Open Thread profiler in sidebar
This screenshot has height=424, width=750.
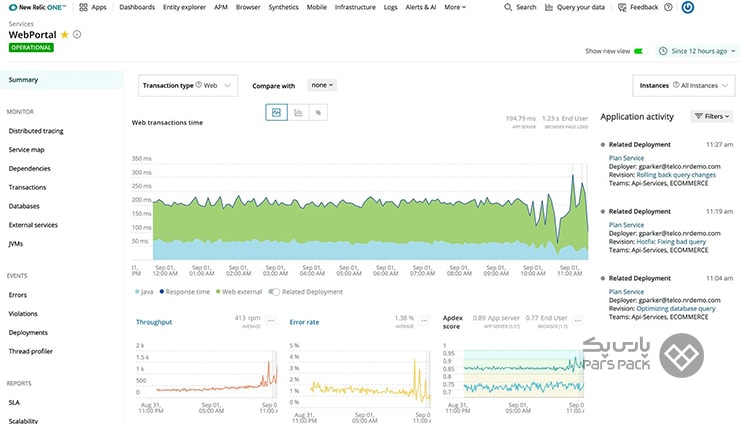[x=31, y=351]
